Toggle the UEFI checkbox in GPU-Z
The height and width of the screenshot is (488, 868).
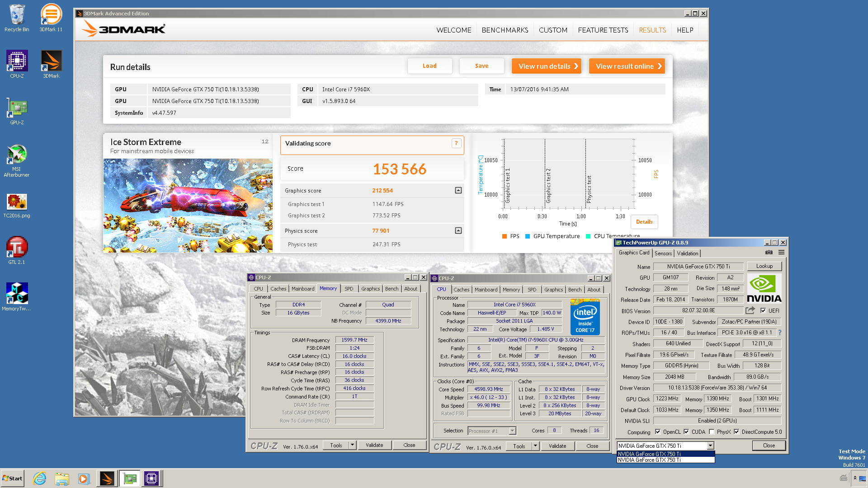(x=763, y=310)
